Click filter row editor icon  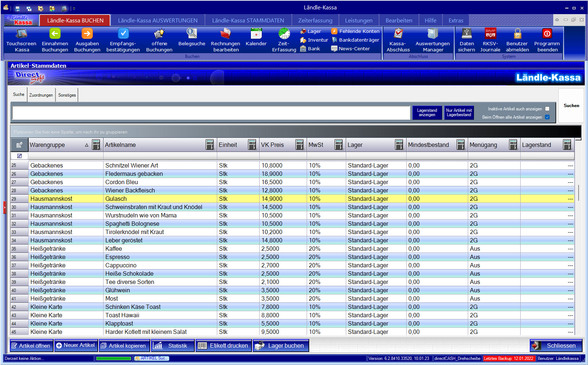20,156
